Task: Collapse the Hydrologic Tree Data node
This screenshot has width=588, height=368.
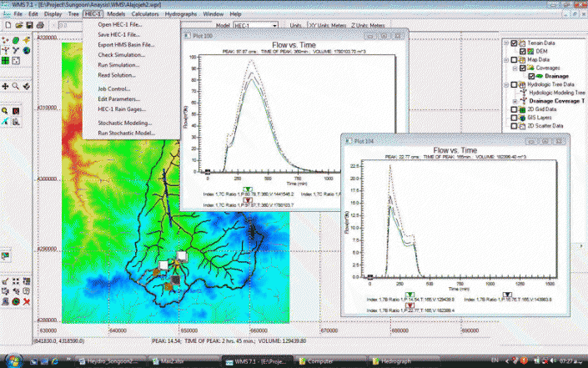Action: [x=506, y=84]
